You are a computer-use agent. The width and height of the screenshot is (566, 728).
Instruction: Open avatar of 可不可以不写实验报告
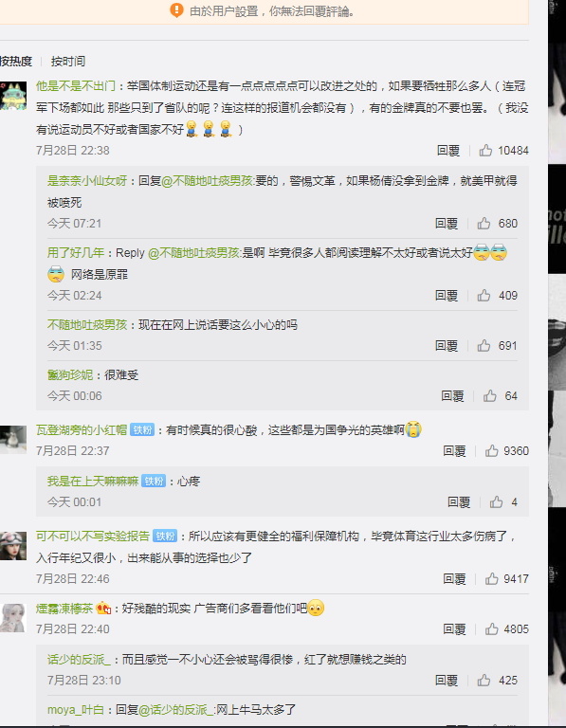(x=13, y=546)
